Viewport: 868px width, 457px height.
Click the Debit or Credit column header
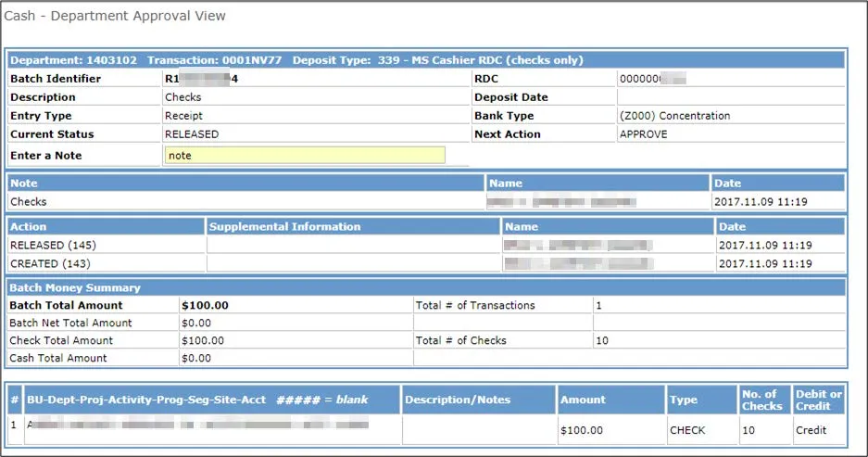[819, 400]
